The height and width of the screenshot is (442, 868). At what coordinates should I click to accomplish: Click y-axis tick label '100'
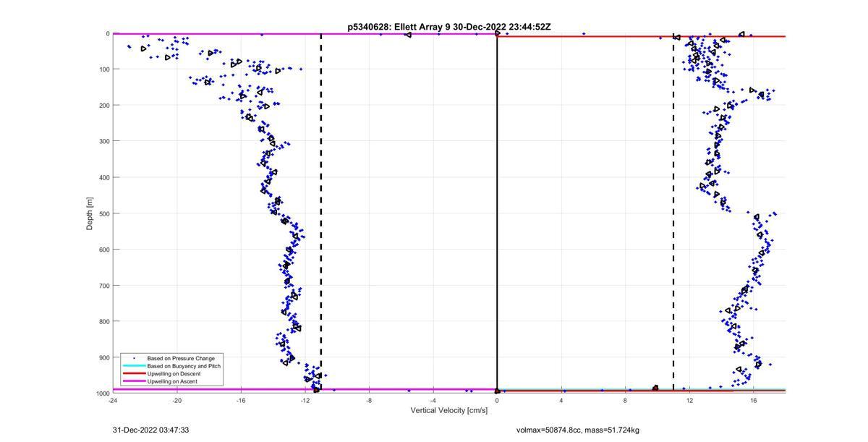pos(104,69)
